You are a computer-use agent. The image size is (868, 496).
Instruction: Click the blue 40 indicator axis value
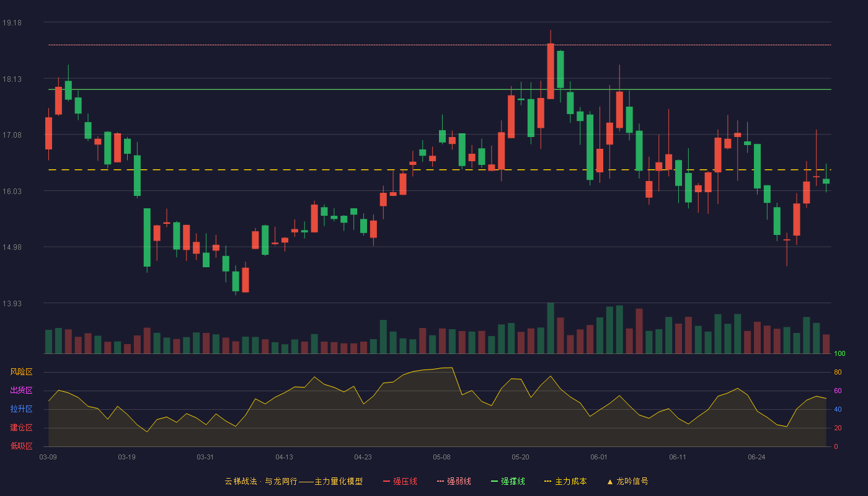[x=838, y=409]
